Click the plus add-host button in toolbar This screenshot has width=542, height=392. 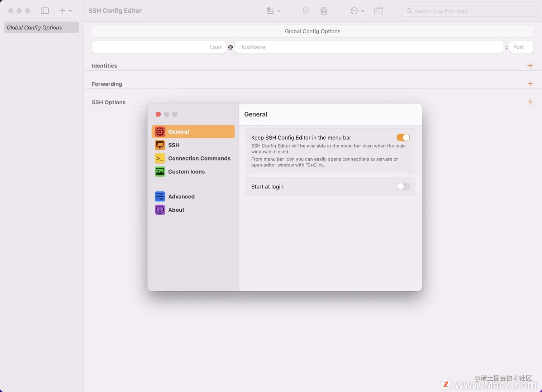tap(62, 11)
